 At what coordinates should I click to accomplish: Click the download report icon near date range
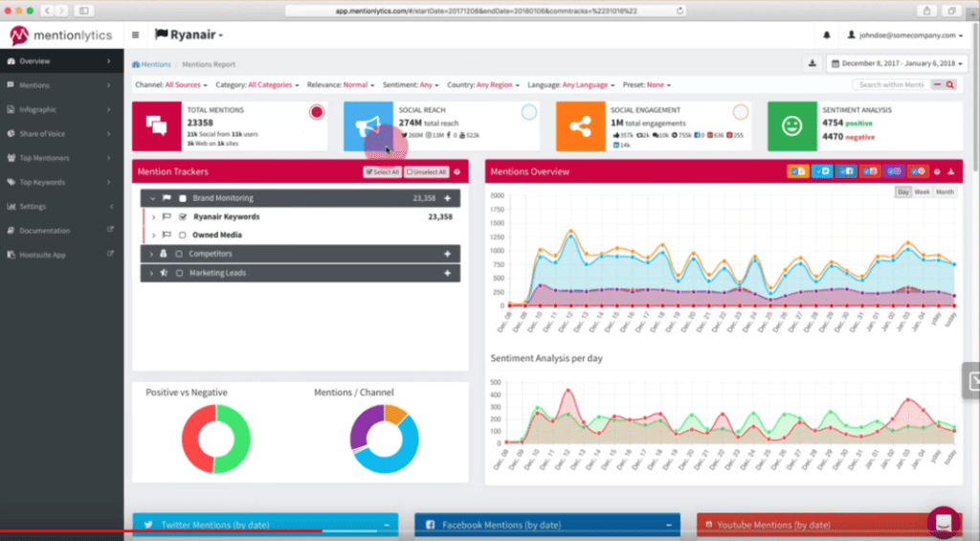click(813, 63)
